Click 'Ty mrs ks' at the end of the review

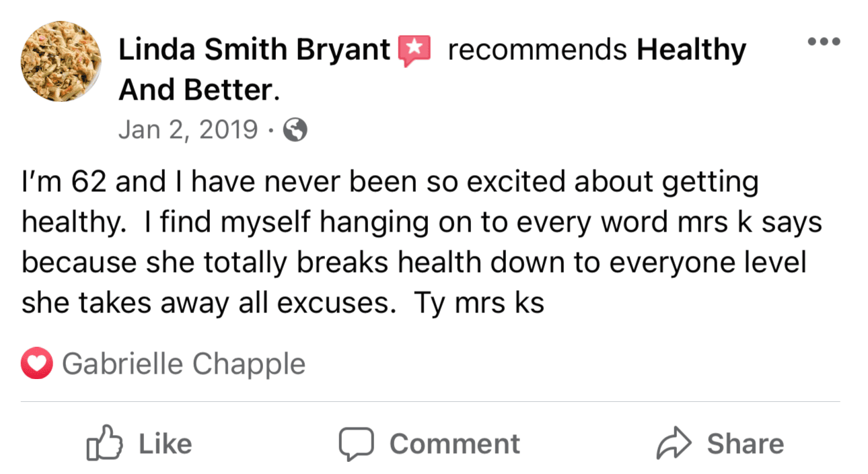click(478, 303)
